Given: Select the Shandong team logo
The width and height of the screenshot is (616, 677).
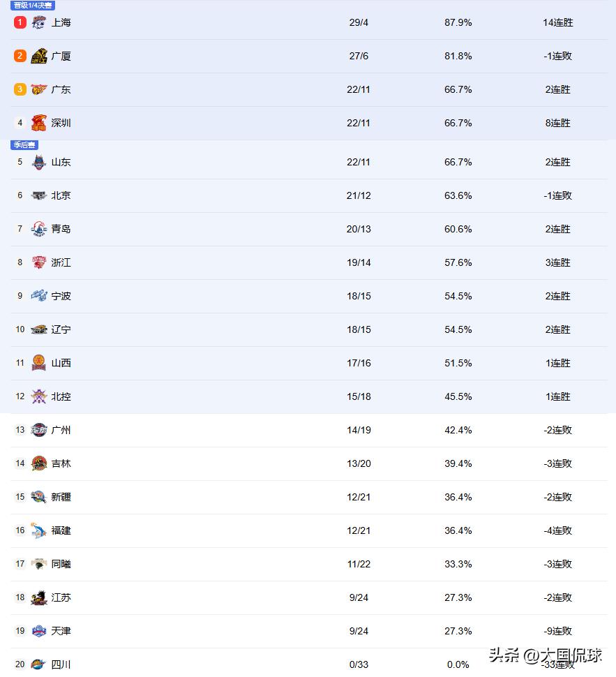Looking at the screenshot, I should click(x=39, y=162).
